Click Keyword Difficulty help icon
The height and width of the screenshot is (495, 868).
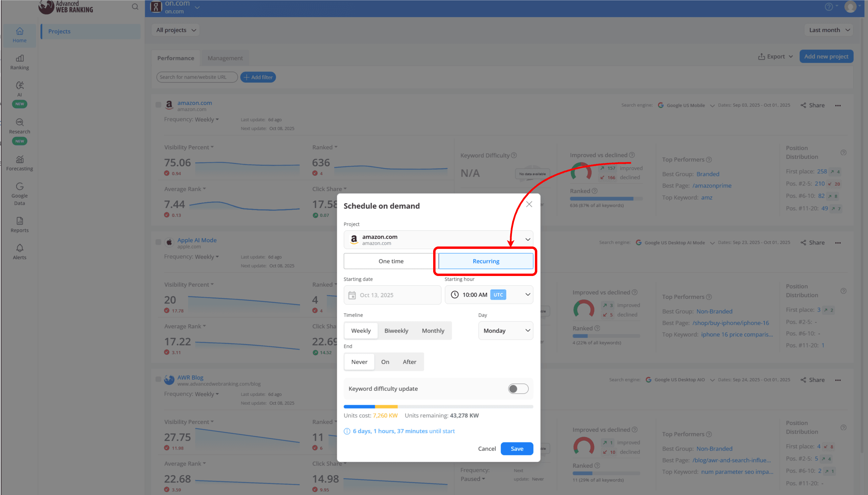(514, 155)
